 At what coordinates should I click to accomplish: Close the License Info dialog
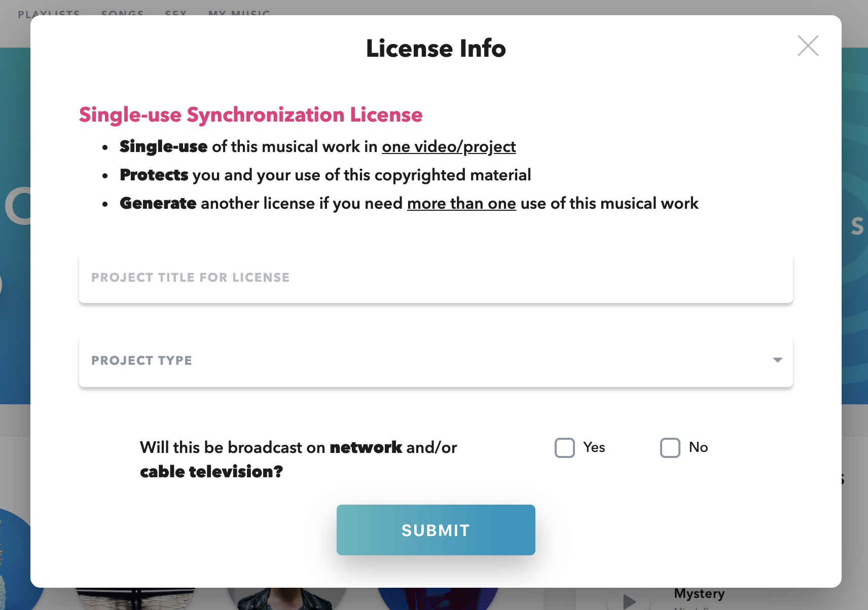pos(808,46)
